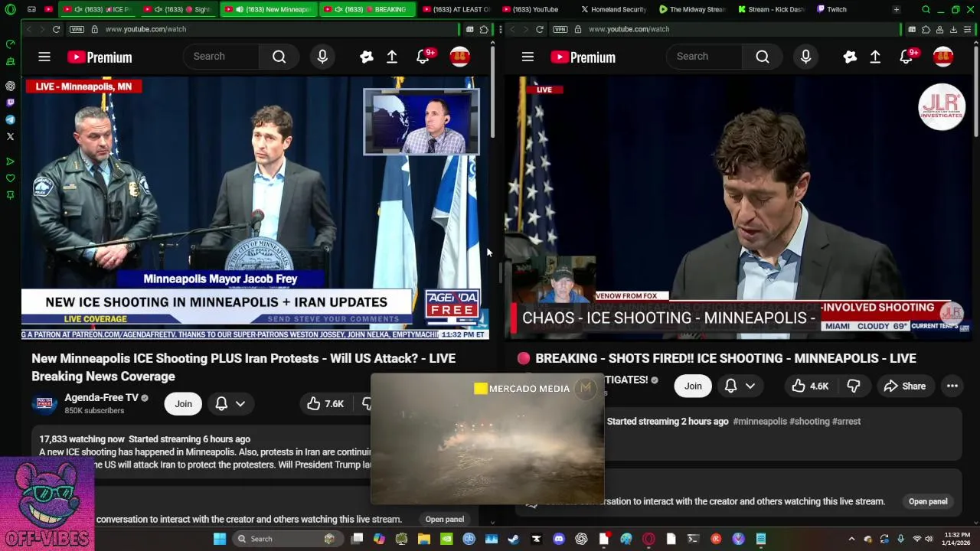Image resolution: width=980 pixels, height=551 pixels.
Task: Reload the left browser pane
Action: (x=56, y=29)
